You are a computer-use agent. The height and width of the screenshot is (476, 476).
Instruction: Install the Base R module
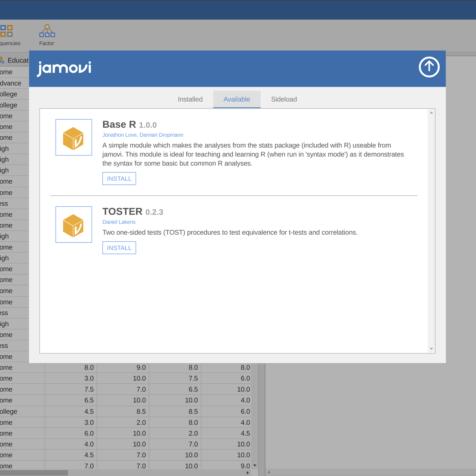click(x=119, y=178)
